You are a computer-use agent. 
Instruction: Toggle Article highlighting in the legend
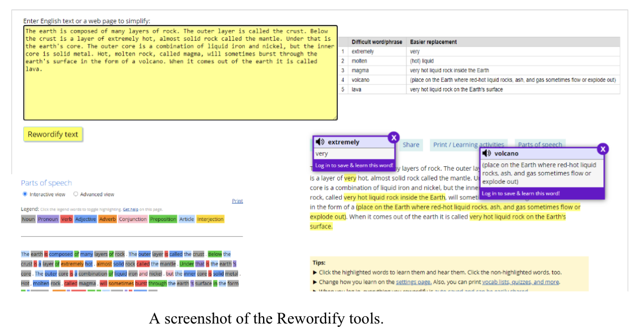(x=187, y=219)
